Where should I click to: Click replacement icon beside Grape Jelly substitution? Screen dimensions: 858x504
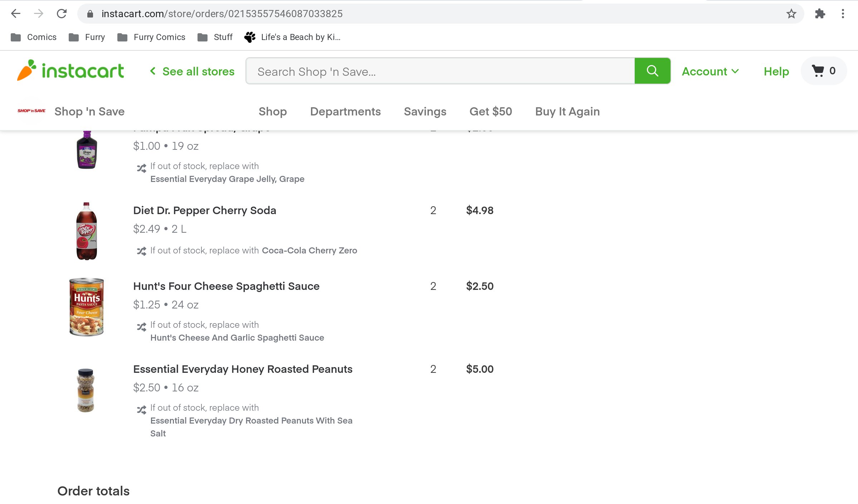[x=142, y=168]
